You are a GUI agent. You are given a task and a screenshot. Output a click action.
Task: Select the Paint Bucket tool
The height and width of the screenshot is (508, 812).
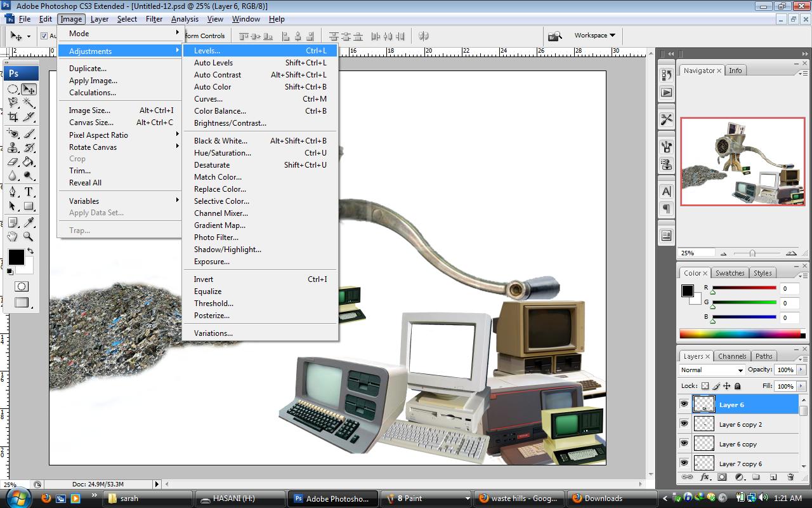[x=29, y=162]
